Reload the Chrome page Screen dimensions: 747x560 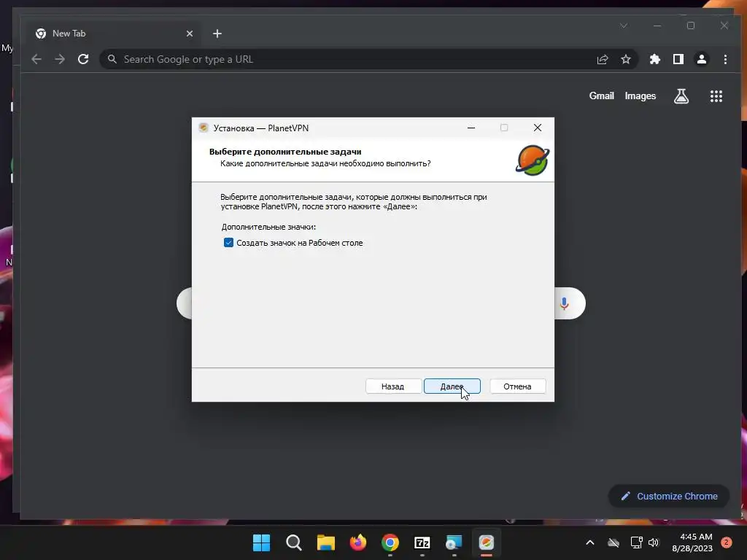click(83, 59)
